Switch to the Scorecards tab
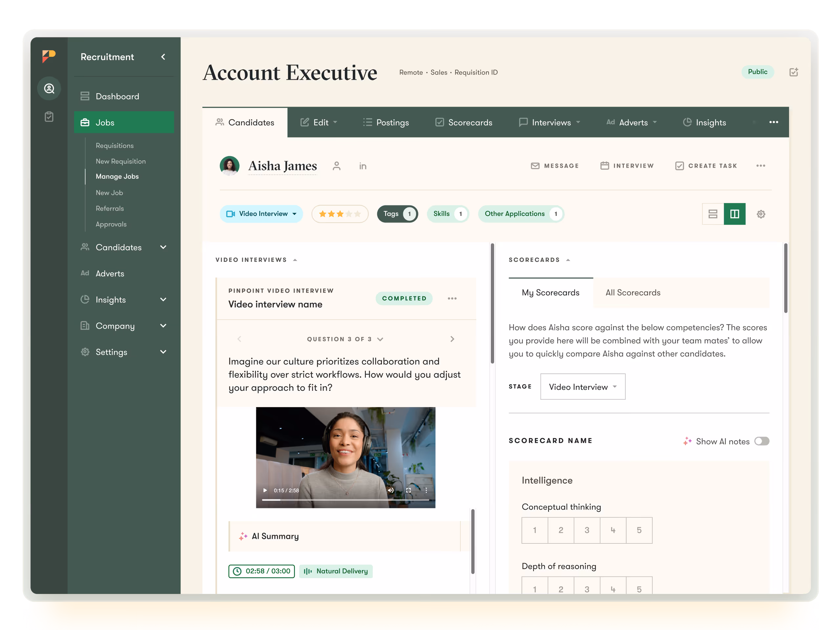Screen dimensions: 840x630 click(464, 122)
